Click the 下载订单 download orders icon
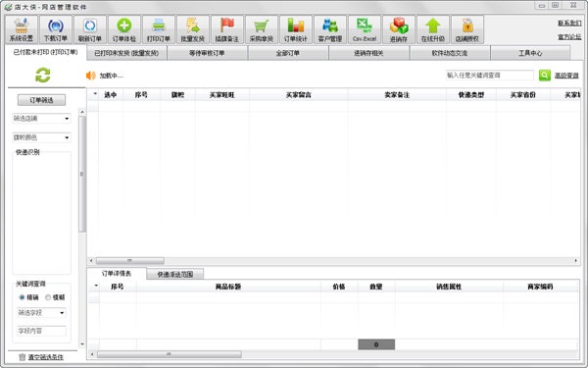The width and height of the screenshot is (588, 368). click(56, 29)
